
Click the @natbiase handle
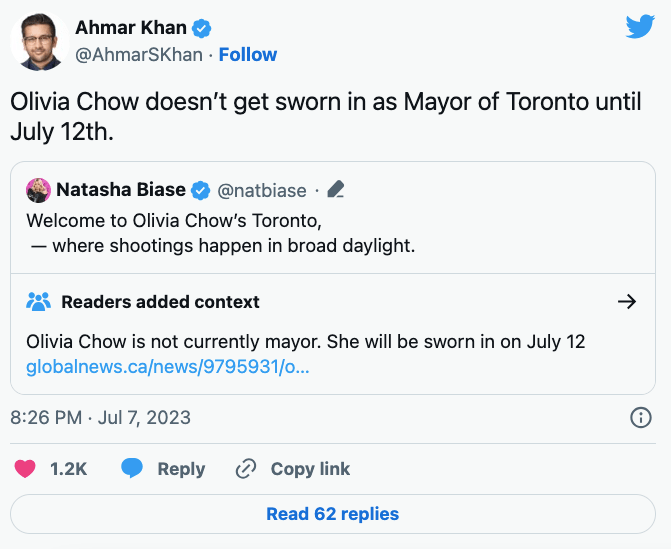pos(262,190)
